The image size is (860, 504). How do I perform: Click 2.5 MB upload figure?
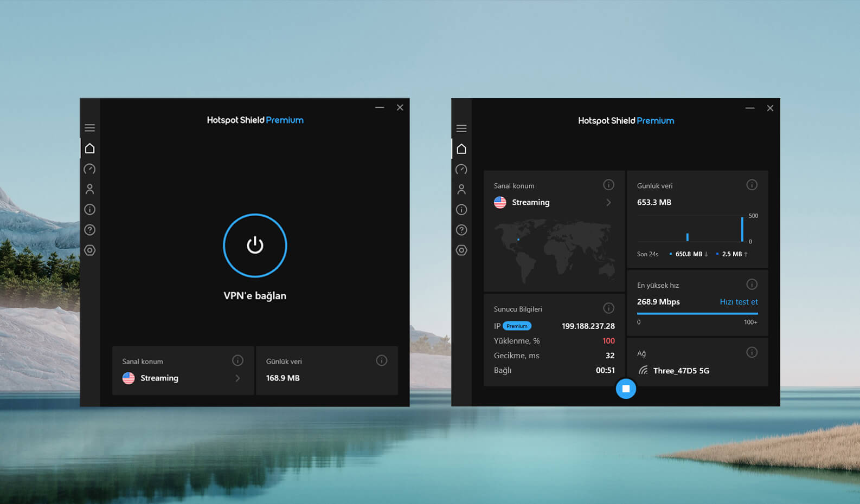point(732,254)
